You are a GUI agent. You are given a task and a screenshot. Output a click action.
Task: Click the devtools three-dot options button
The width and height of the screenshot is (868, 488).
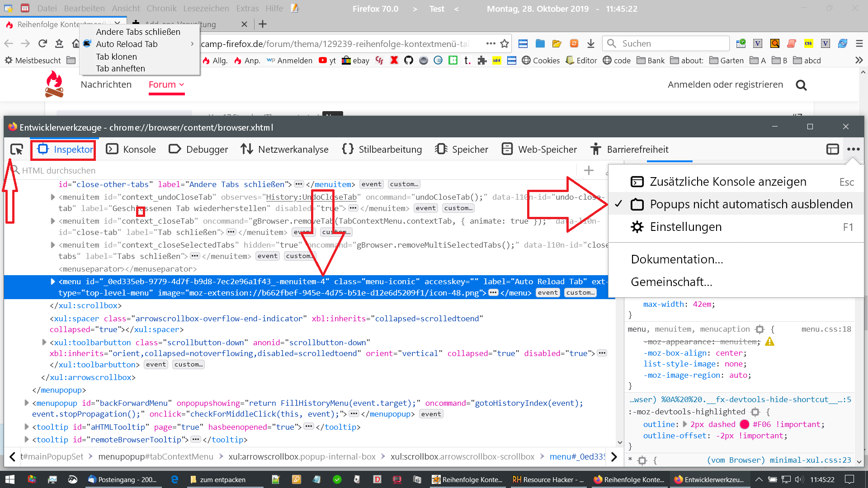tap(853, 149)
